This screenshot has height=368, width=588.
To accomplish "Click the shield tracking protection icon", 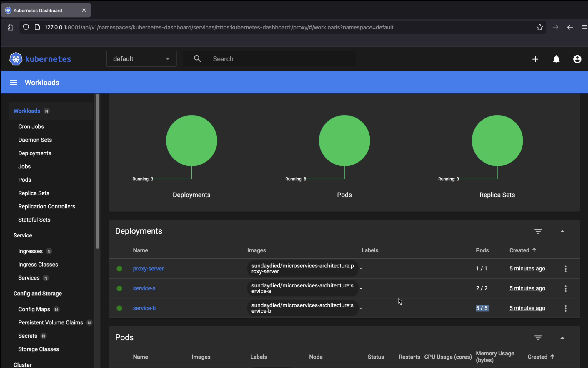I will [26, 27].
